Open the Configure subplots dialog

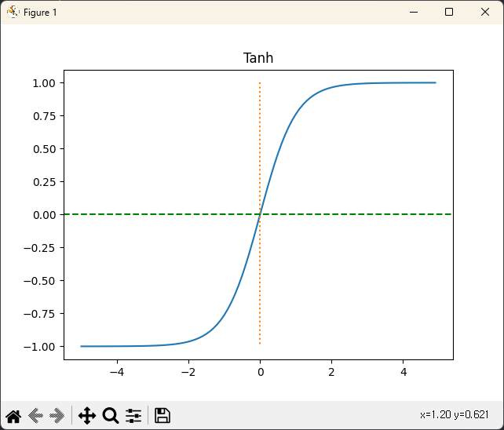[133, 416]
